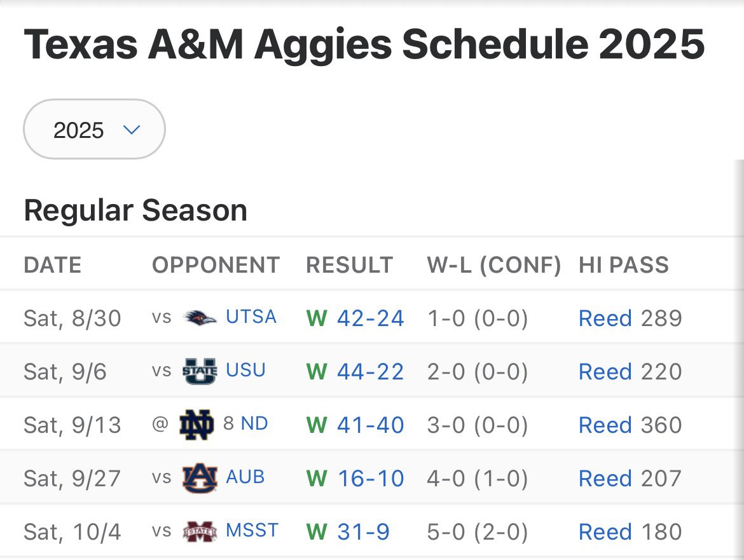Click the Utah State team logo
The height and width of the screenshot is (560, 744).
(x=200, y=371)
